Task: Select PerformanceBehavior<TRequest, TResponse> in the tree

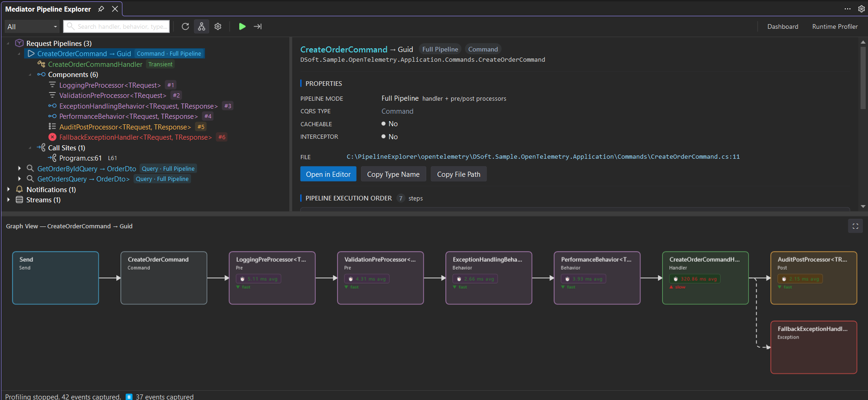Action: pyautogui.click(x=128, y=116)
